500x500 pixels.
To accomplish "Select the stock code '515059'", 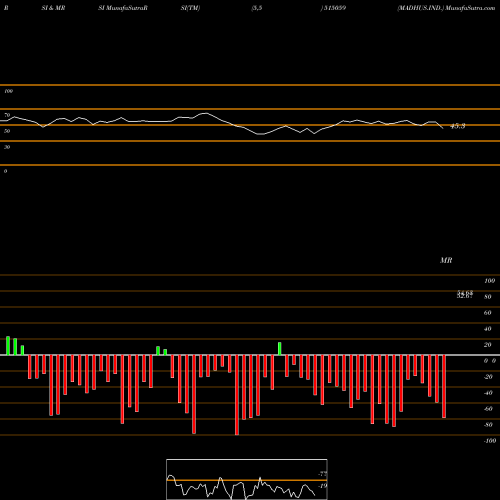I will click(x=335, y=8).
